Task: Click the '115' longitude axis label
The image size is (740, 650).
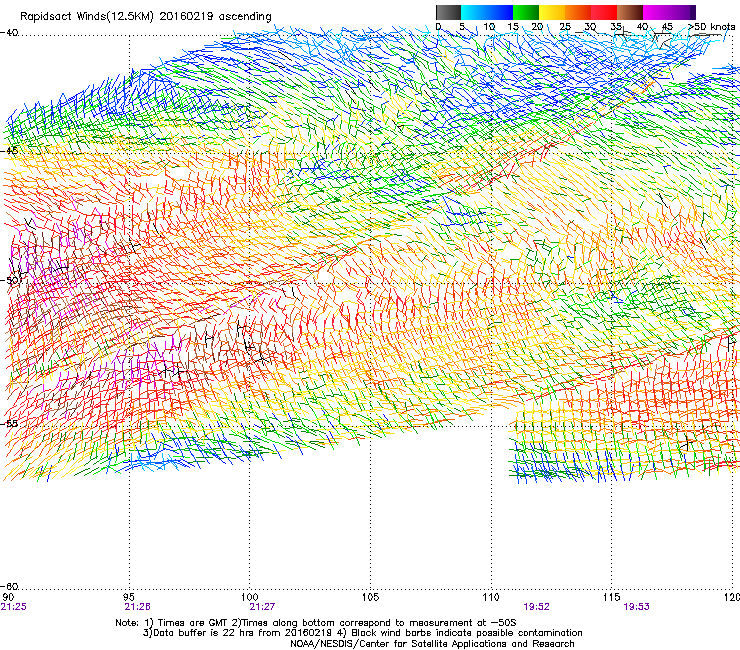Action: click(612, 598)
